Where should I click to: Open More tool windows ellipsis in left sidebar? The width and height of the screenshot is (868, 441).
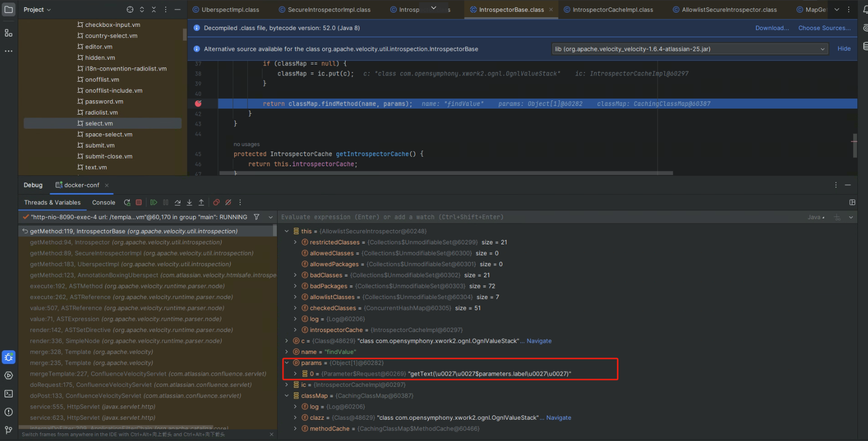[9, 51]
